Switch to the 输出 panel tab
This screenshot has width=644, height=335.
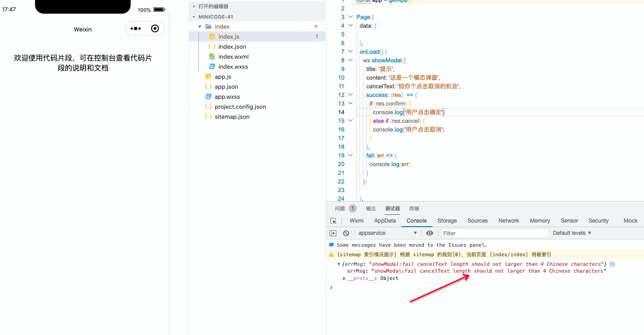371,208
